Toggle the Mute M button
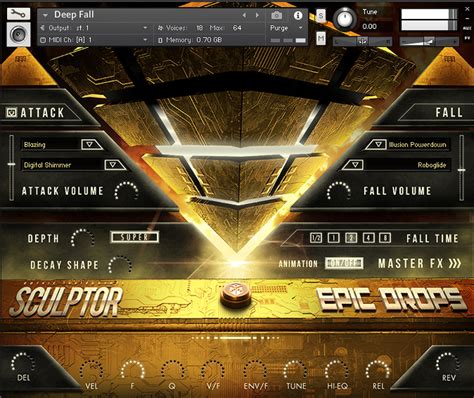This screenshot has width=474, height=398. tap(321, 39)
